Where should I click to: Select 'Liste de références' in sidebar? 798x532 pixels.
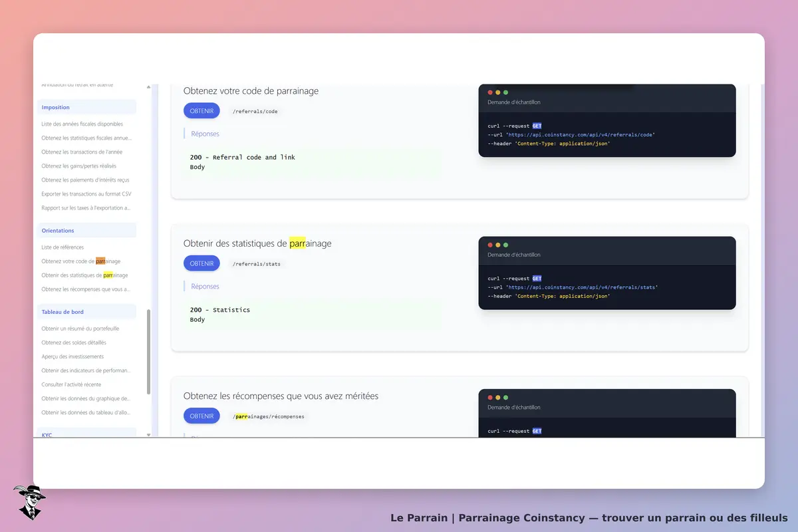click(x=63, y=247)
